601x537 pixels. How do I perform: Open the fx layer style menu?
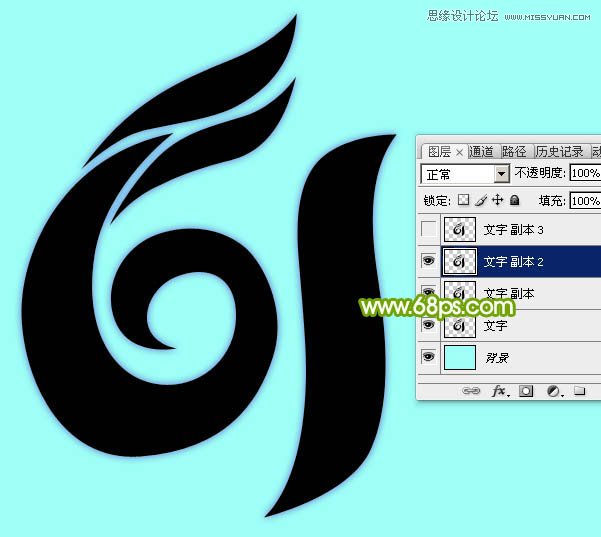point(500,391)
